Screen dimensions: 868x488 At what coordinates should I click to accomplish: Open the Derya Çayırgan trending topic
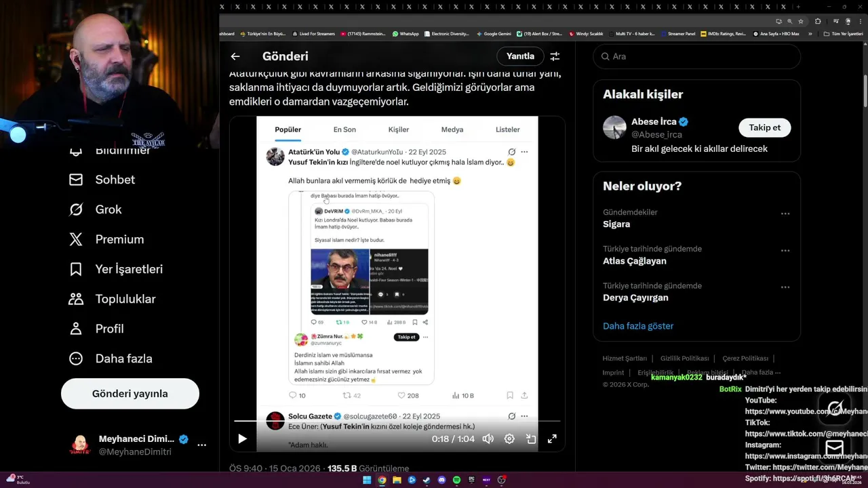click(x=635, y=298)
